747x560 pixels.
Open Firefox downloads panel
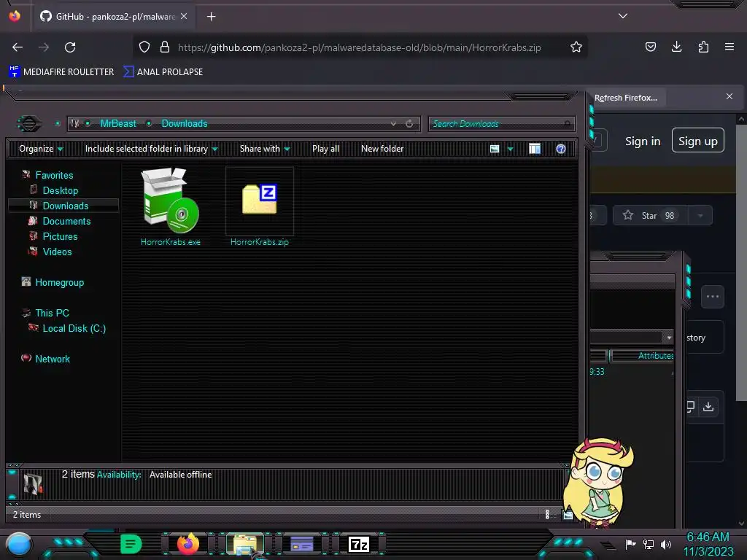click(x=676, y=47)
